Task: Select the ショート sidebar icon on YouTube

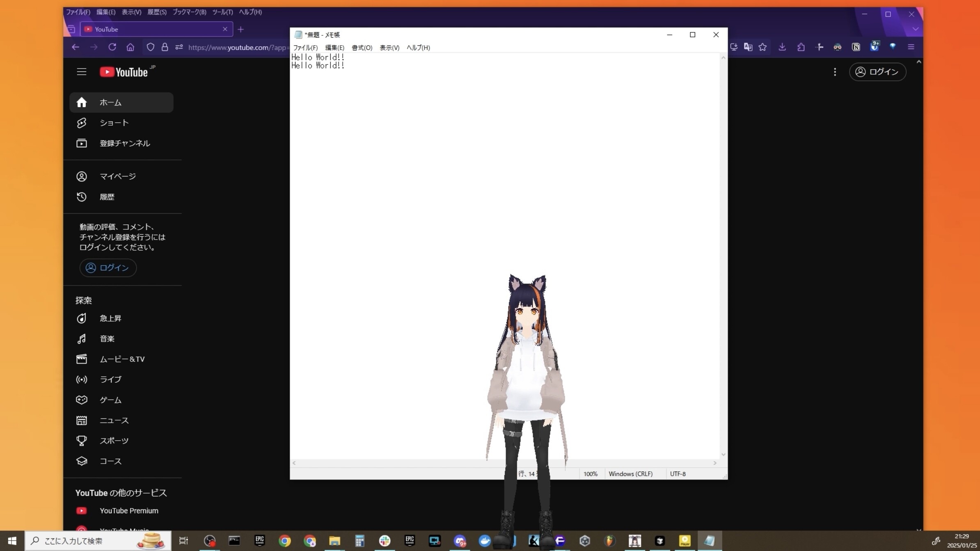Action: click(82, 123)
